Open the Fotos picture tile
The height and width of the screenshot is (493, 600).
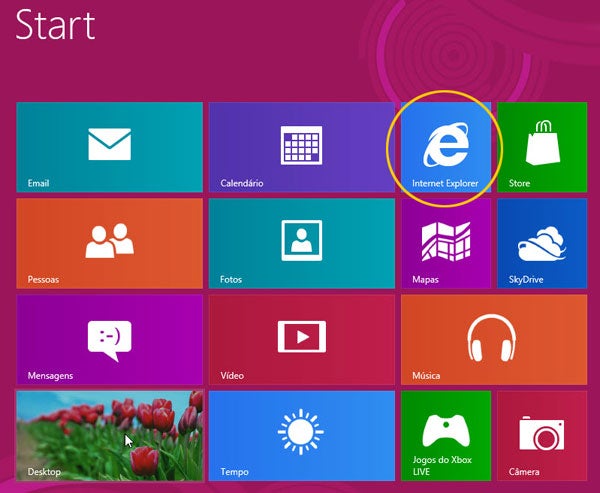pyautogui.click(x=300, y=240)
